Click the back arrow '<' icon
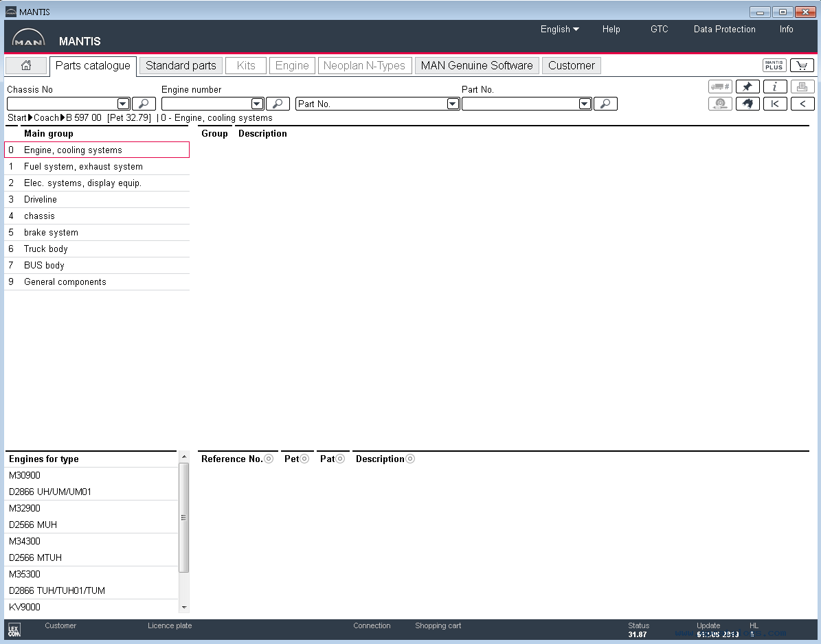This screenshot has width=821, height=644. click(802, 104)
